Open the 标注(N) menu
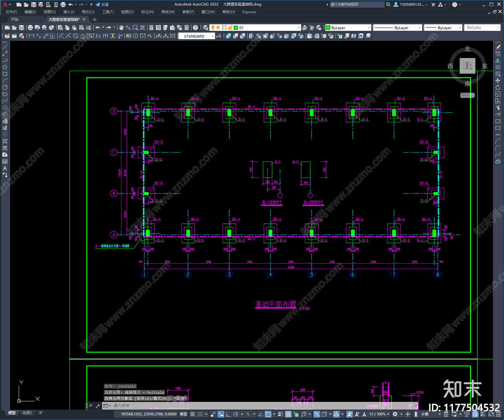This screenshot has height=420, width=504. point(147,12)
